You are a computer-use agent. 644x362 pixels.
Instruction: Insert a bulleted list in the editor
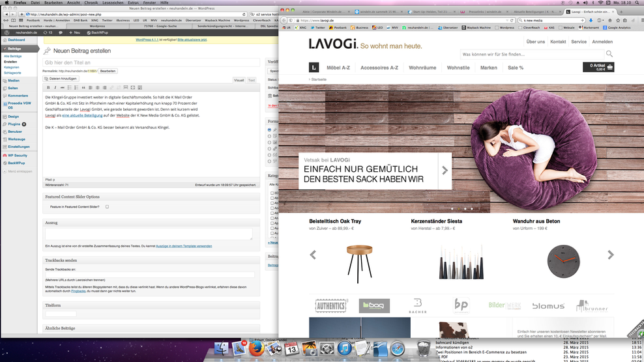(x=69, y=87)
